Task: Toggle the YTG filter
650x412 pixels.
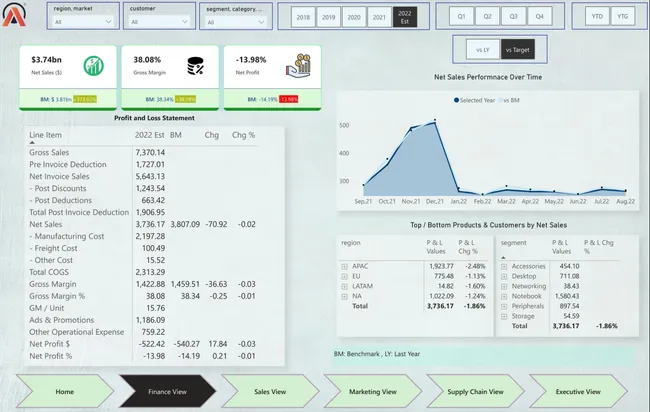Action: (623, 16)
